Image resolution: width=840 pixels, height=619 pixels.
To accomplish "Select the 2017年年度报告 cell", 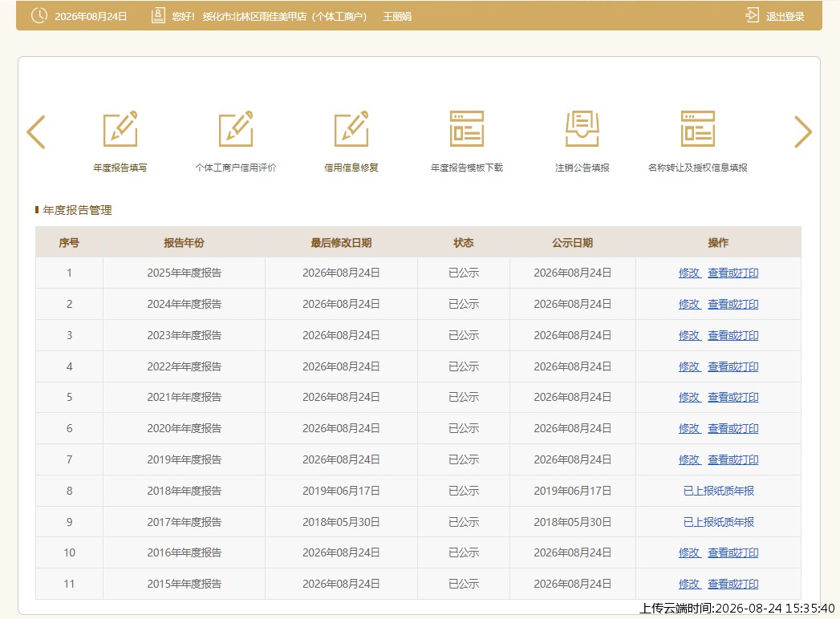I will [185, 522].
